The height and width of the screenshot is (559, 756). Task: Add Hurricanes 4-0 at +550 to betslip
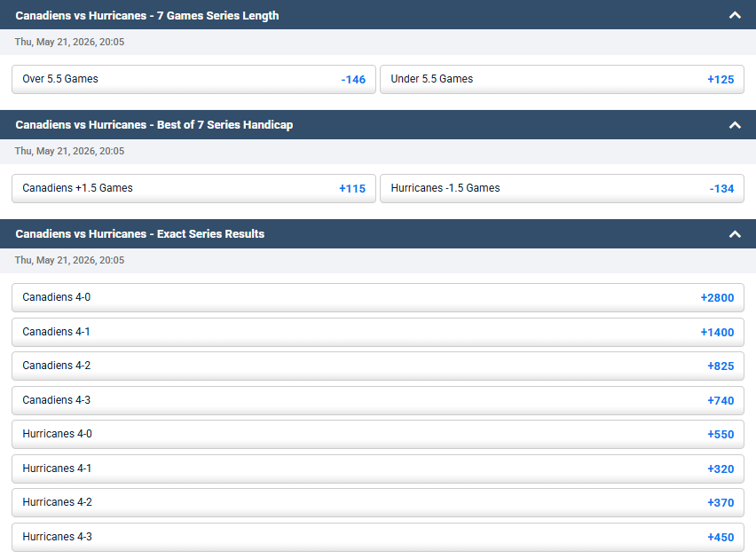tap(377, 434)
